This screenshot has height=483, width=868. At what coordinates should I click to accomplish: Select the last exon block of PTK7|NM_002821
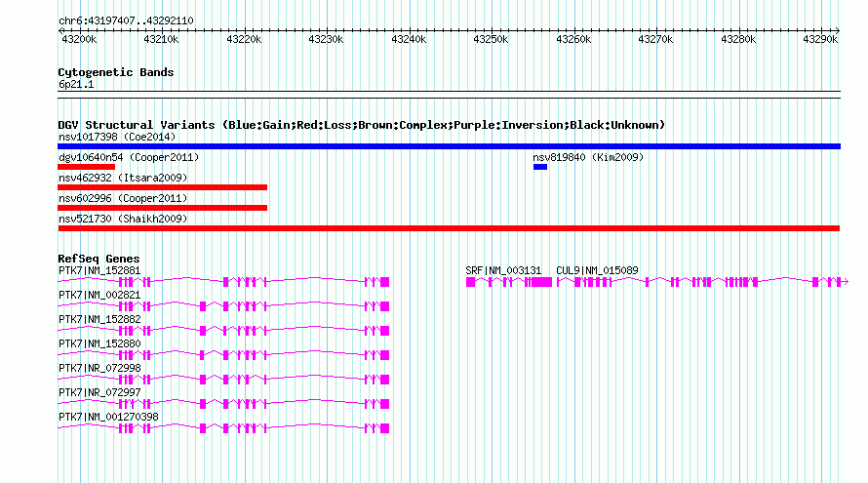(384, 306)
